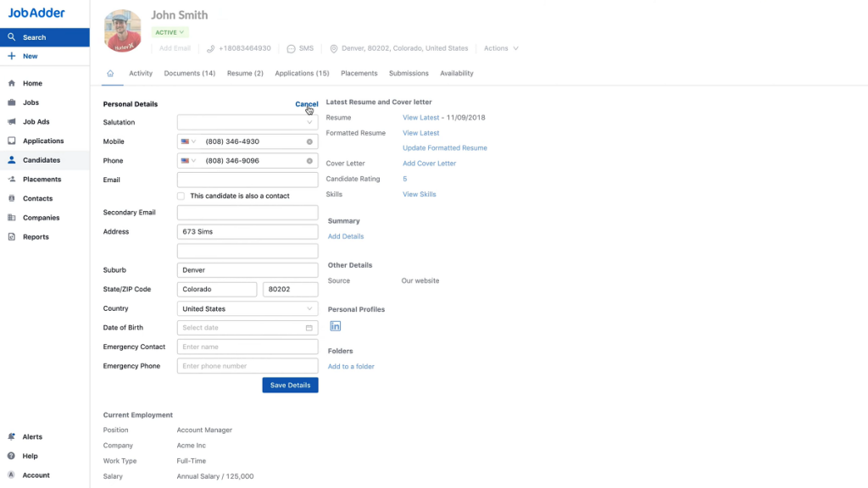The height and width of the screenshot is (488, 868).
Task: Expand the Actions menu
Action: pos(500,48)
